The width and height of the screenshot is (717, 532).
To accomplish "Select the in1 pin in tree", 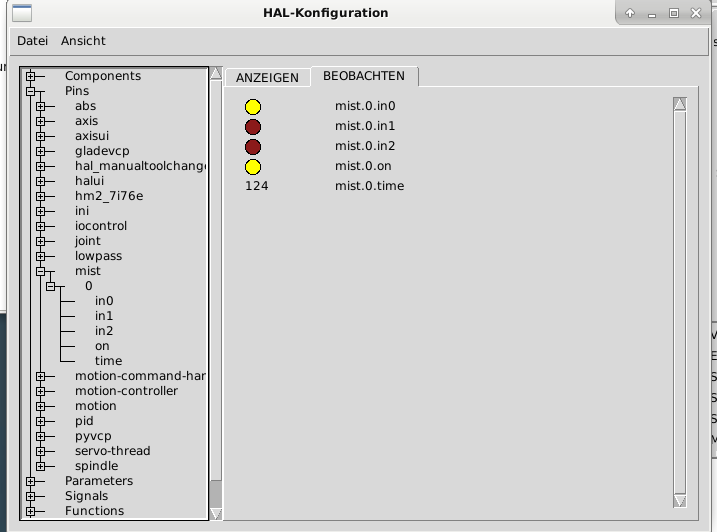I will click(x=104, y=316).
